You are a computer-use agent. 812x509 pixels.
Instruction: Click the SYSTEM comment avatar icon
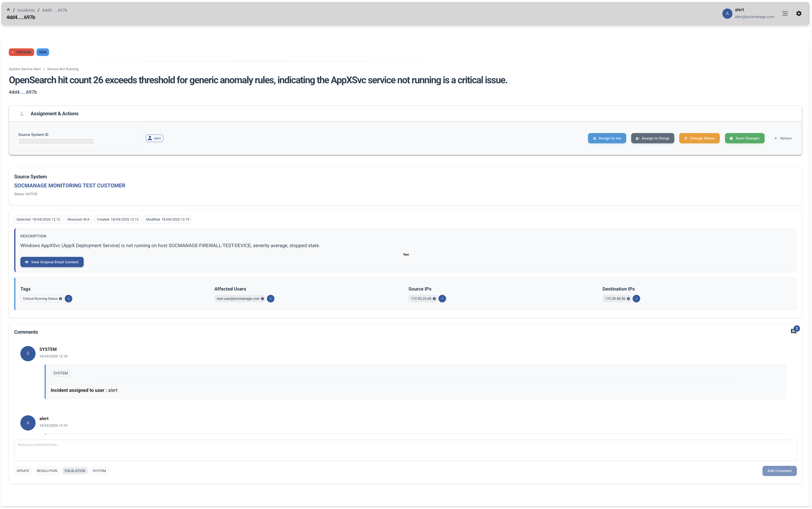28,353
